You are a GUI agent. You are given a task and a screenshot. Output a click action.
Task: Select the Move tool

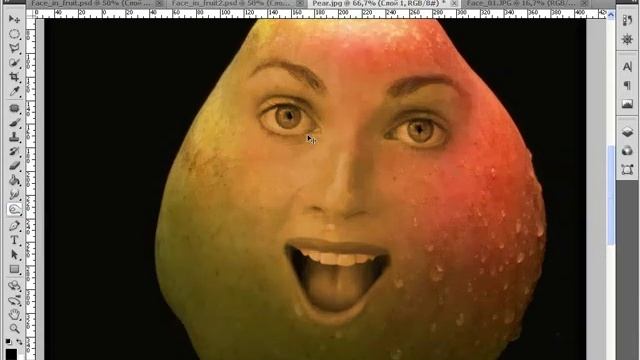tap(14, 19)
